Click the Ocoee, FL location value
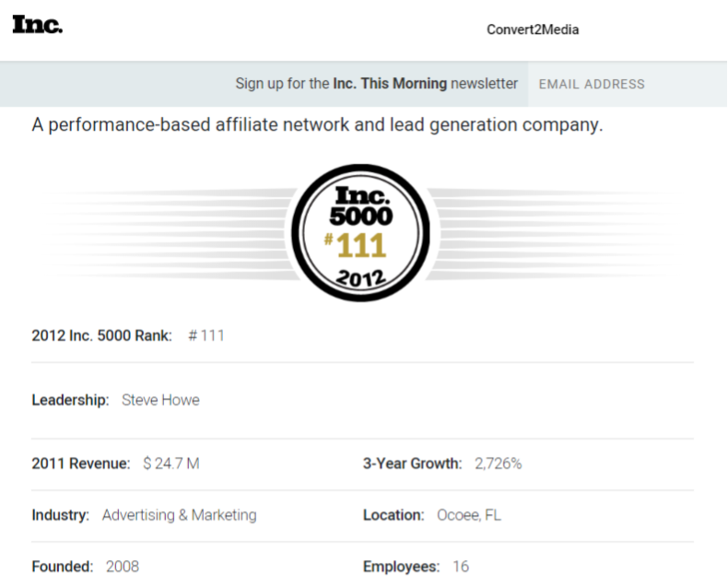 469,515
